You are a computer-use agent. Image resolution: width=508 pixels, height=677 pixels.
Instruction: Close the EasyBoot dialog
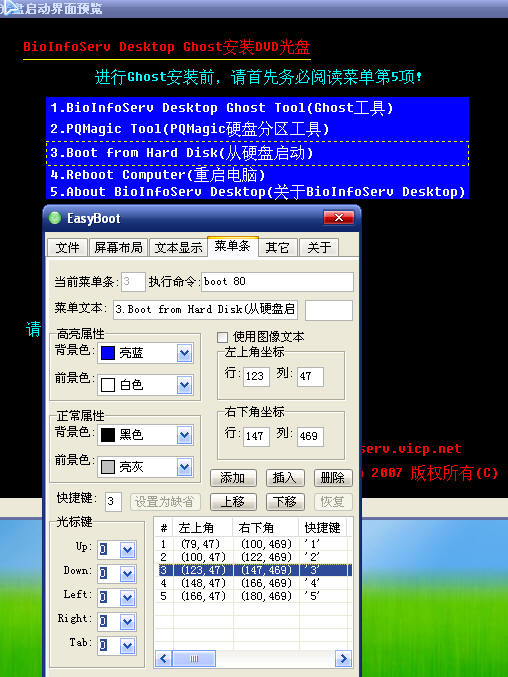(x=339, y=218)
